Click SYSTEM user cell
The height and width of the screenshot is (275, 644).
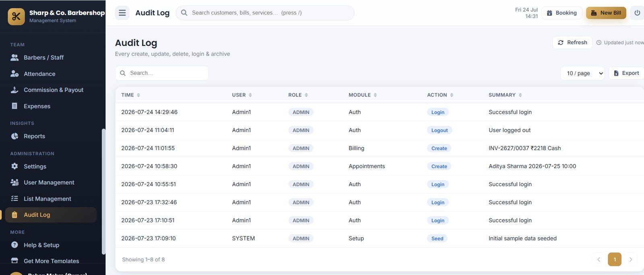tap(244, 238)
